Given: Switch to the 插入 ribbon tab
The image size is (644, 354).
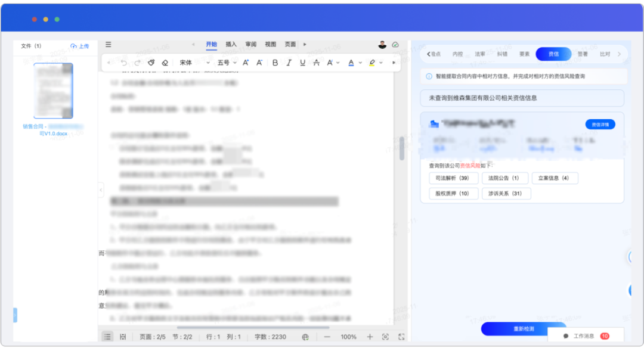Looking at the screenshot, I should [x=231, y=44].
